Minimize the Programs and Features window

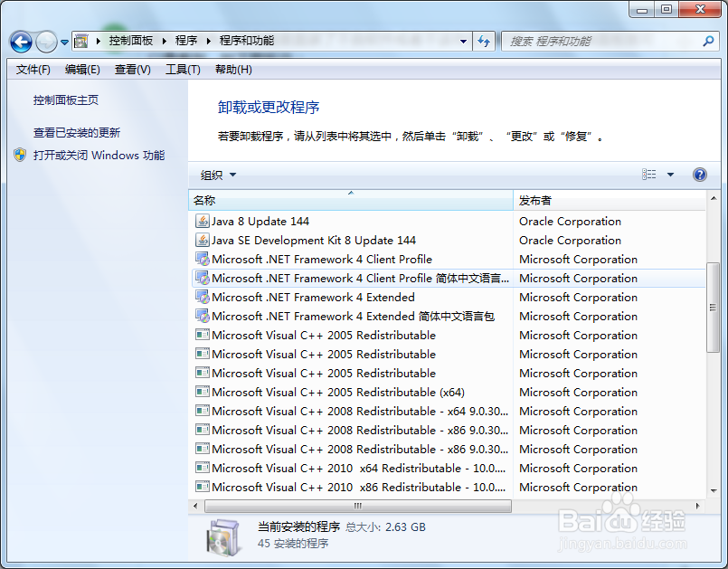(x=642, y=9)
